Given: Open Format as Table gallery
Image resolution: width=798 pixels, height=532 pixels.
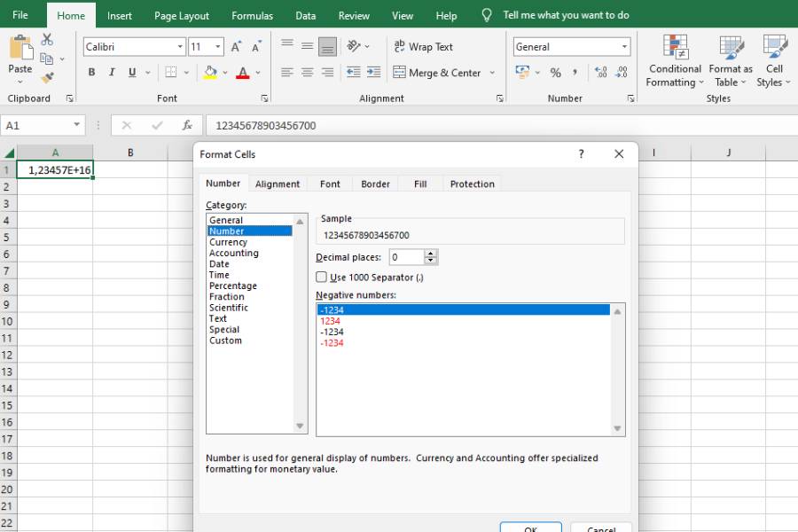Looking at the screenshot, I should [731, 61].
